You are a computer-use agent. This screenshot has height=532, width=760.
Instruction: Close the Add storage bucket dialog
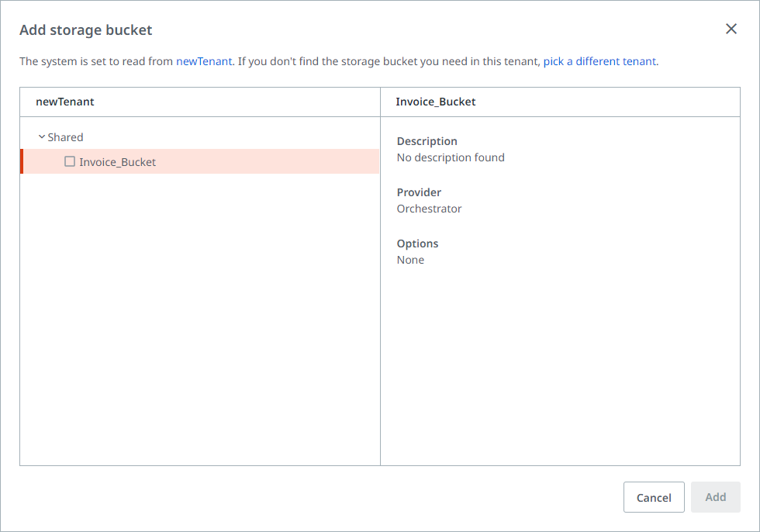(731, 29)
